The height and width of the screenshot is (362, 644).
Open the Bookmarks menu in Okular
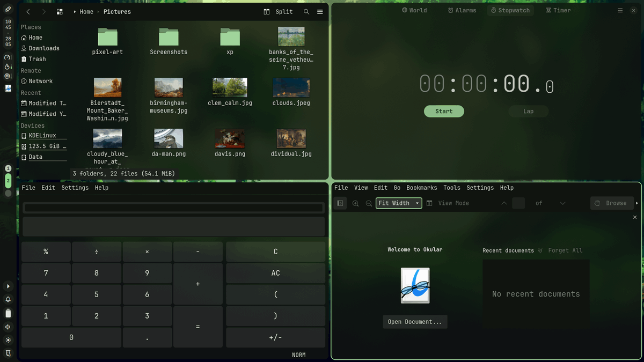(x=422, y=188)
